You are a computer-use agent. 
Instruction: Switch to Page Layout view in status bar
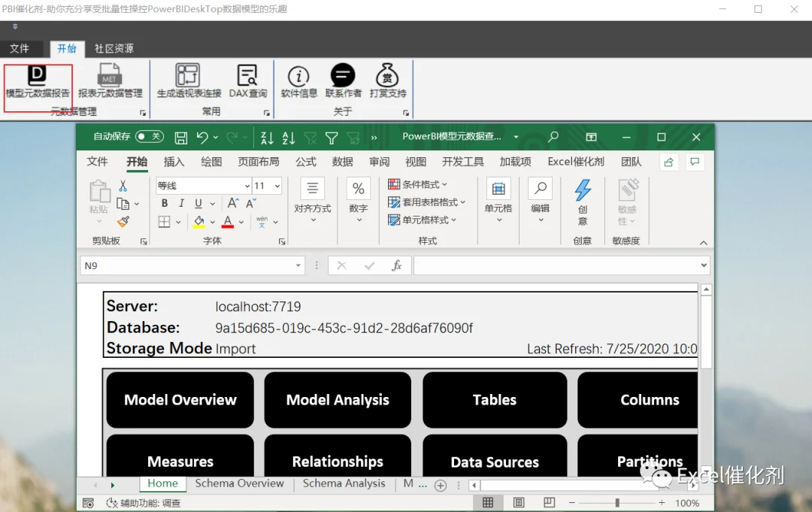518,503
